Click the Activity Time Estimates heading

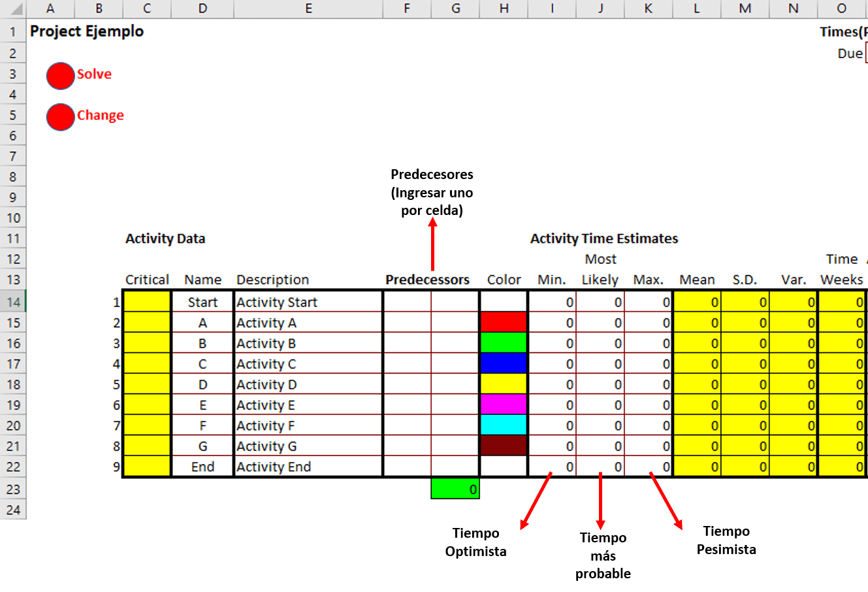(604, 238)
